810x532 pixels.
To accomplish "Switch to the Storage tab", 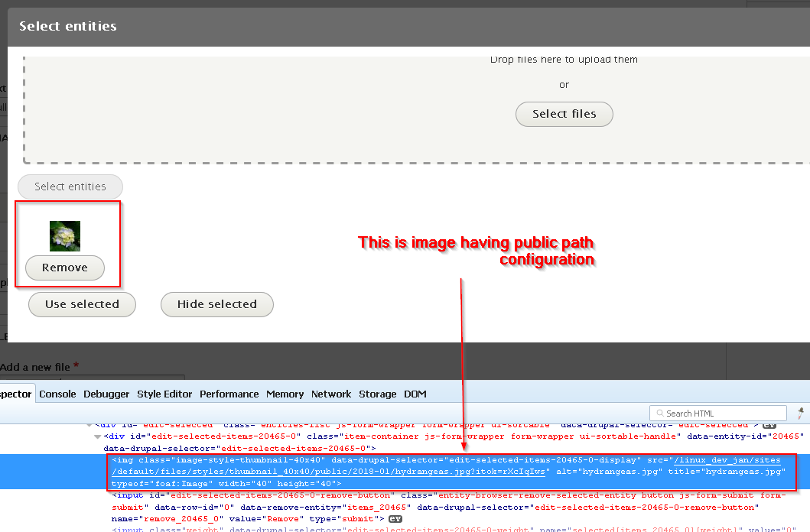I will [377, 394].
